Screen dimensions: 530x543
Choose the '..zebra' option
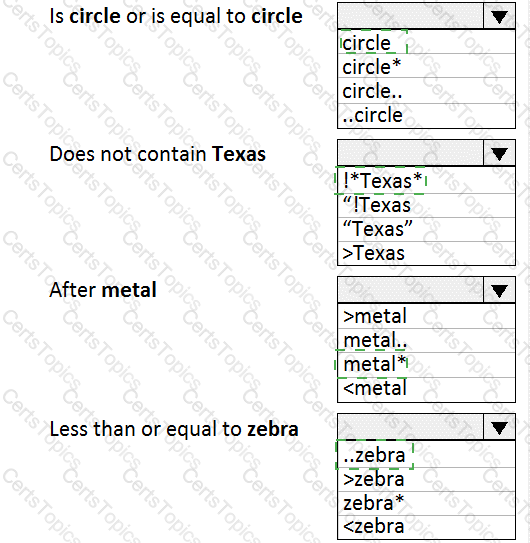tap(426, 454)
